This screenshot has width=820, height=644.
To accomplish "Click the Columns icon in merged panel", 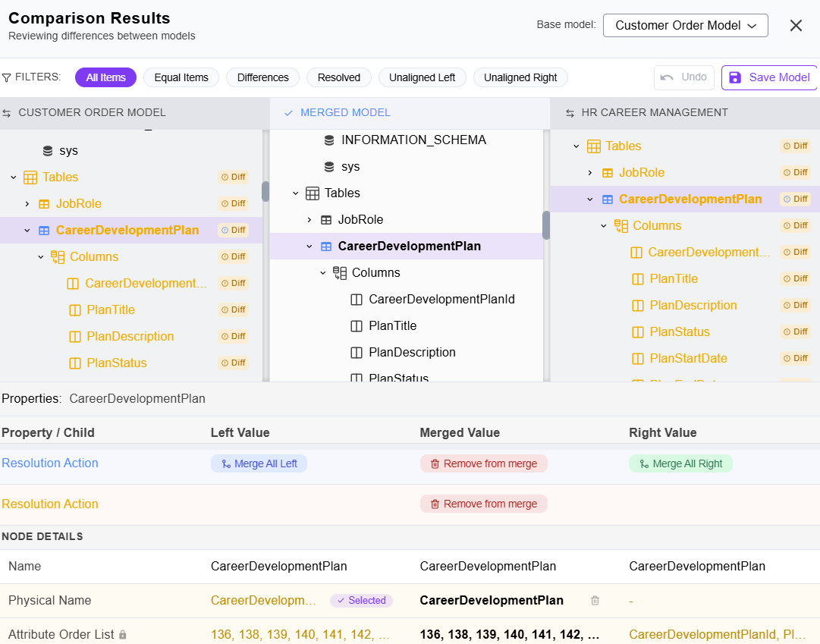I will [339, 273].
